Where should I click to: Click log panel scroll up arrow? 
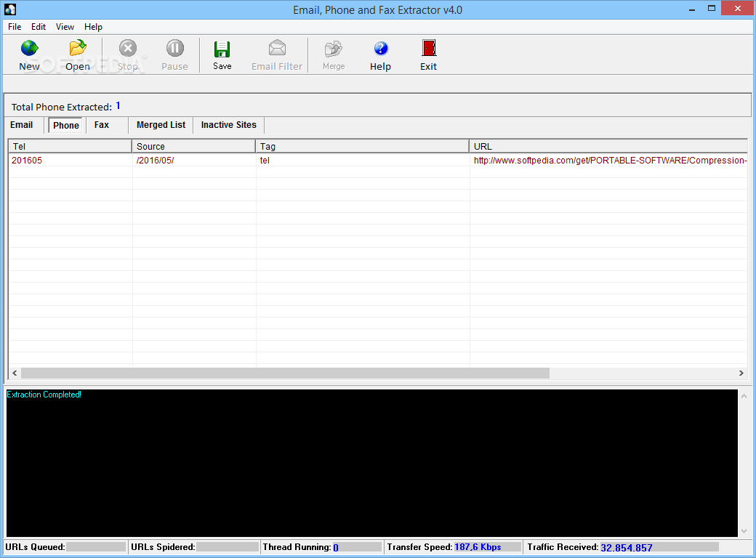[744, 396]
